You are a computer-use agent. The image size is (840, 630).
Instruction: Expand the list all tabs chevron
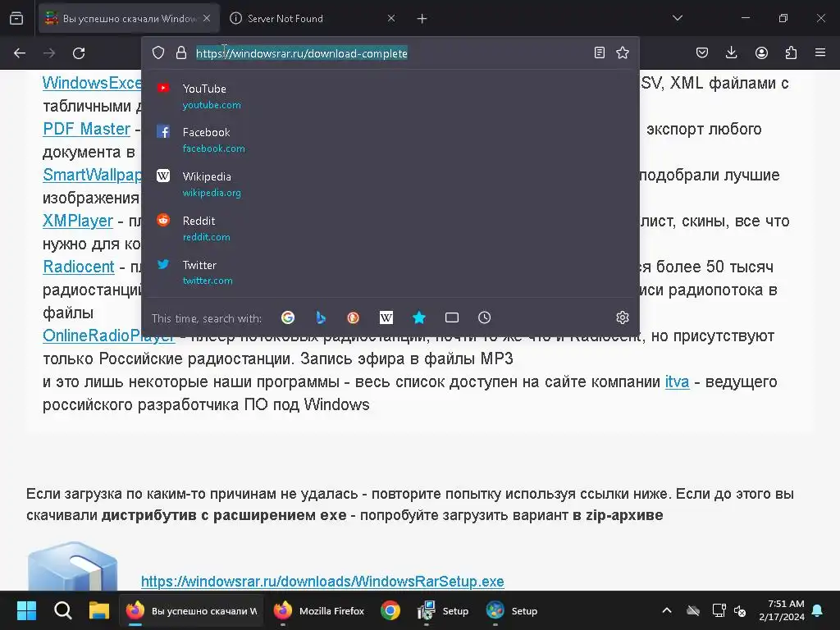click(x=677, y=18)
